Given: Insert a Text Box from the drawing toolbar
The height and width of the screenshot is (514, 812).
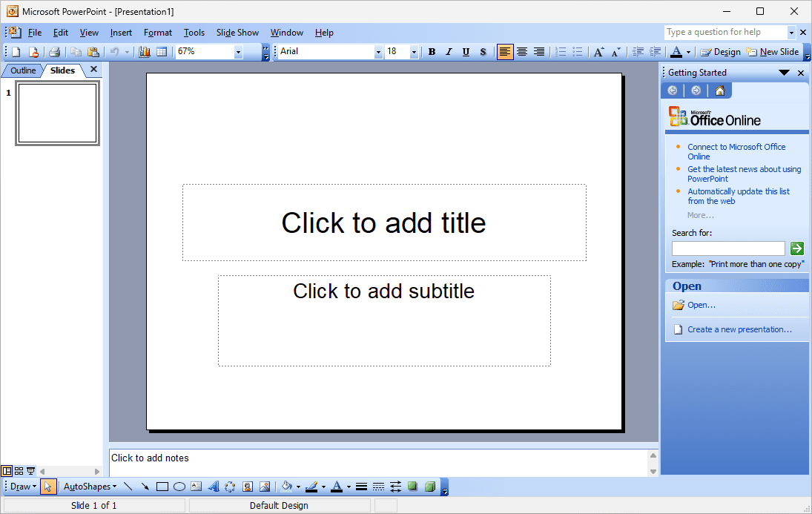Looking at the screenshot, I should pos(197,487).
